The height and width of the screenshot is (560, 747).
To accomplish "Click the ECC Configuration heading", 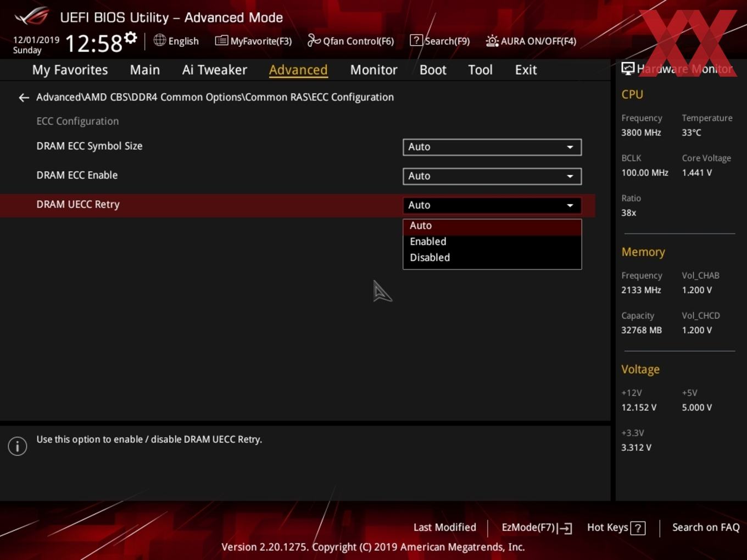I will [77, 121].
